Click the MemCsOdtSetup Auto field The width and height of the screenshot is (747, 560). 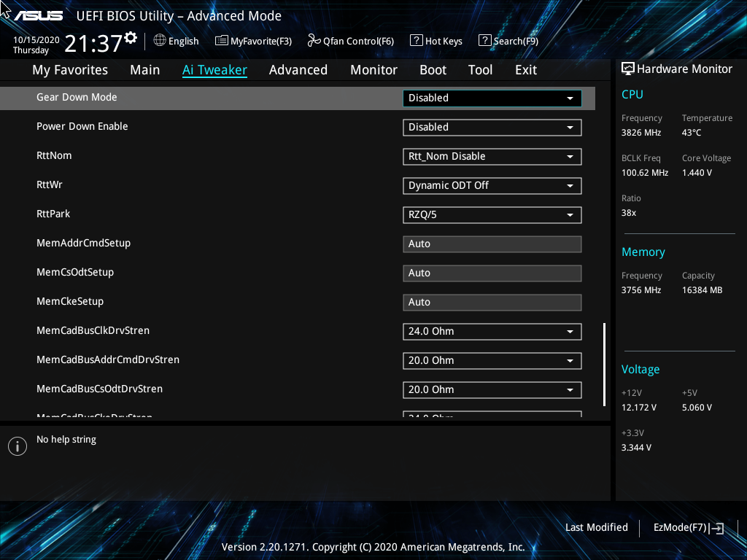pos(492,273)
